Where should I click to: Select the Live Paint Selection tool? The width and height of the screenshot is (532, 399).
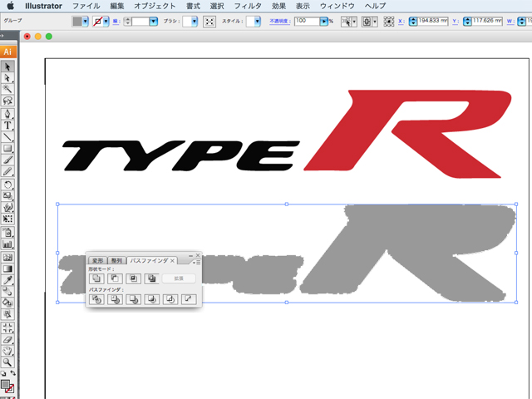(x=7, y=314)
